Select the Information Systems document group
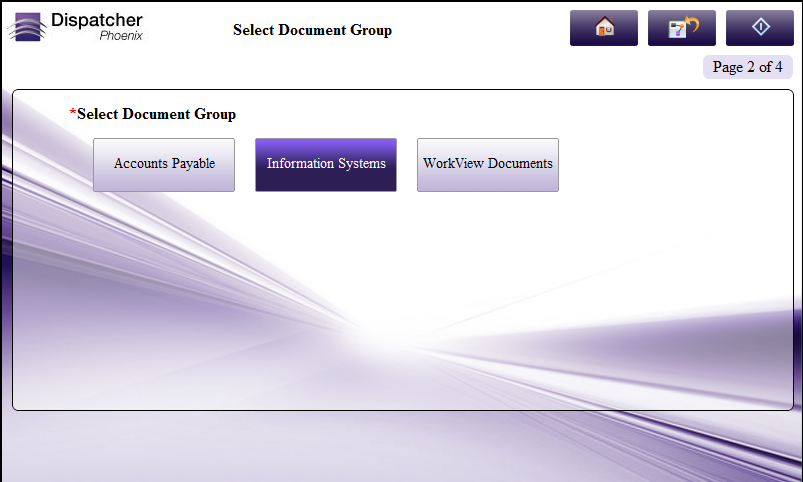803x482 pixels. 326,164
